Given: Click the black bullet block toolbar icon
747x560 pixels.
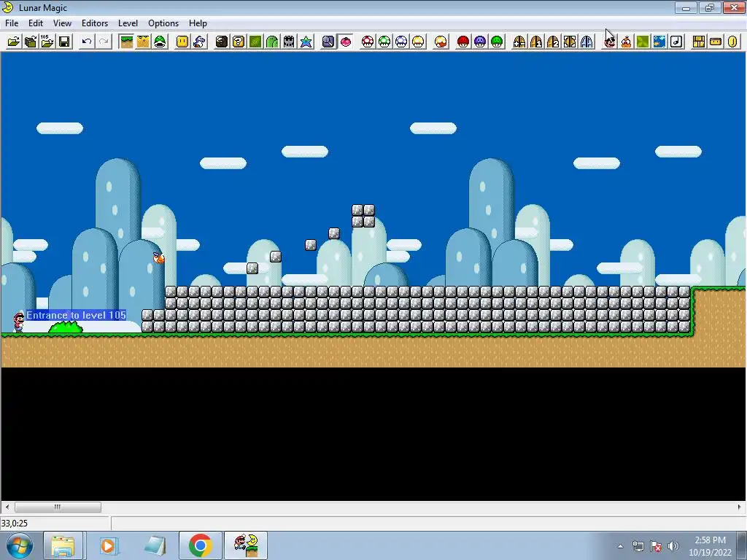Looking at the screenshot, I should [222, 42].
